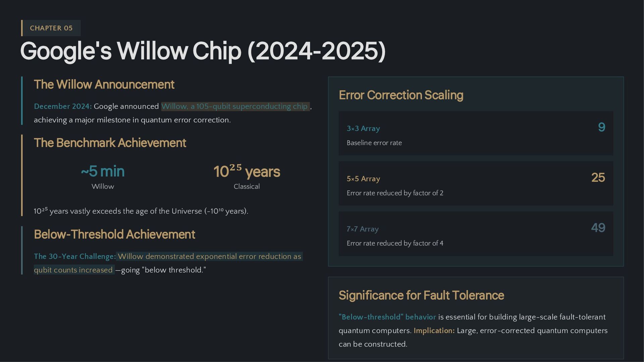Viewport: 644px width, 362px height.
Task: Select the Implication label text
Action: click(x=434, y=331)
